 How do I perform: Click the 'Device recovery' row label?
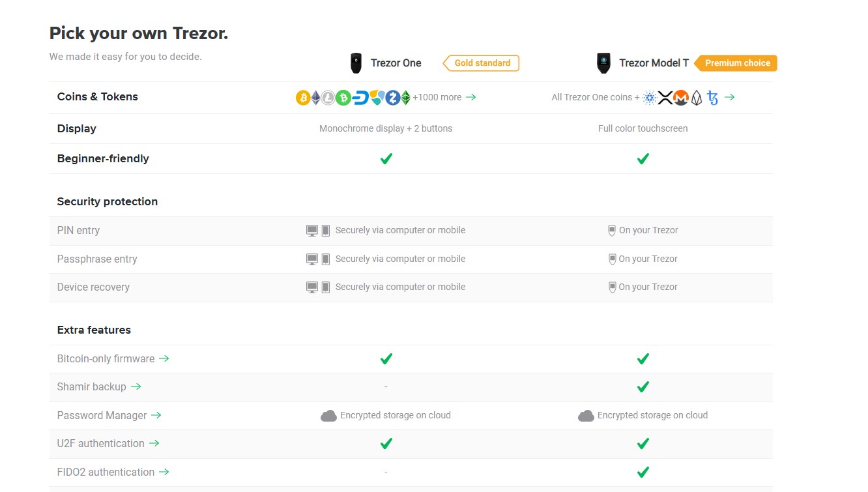pyautogui.click(x=93, y=287)
